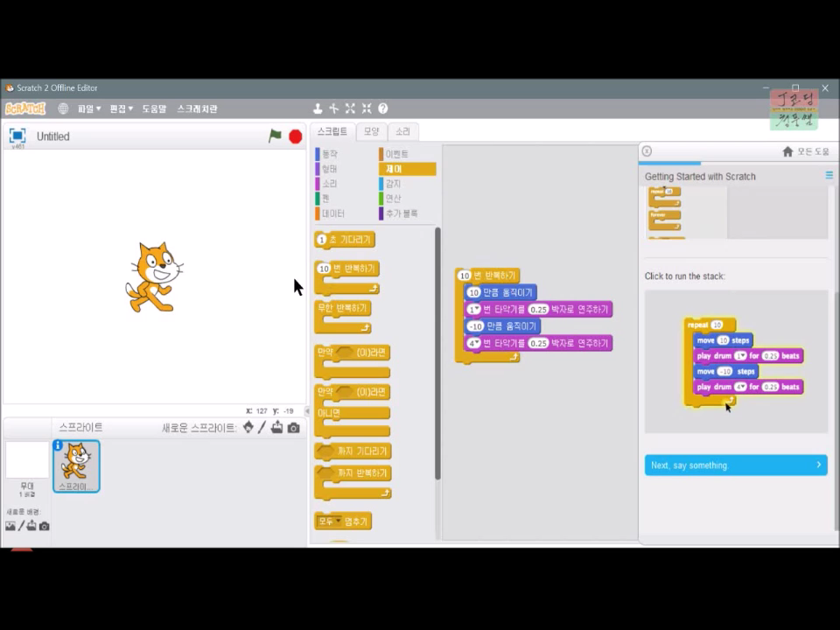Screen dimensions: 840x630
Task: Edit the -10 value in move block
Action: point(475,325)
